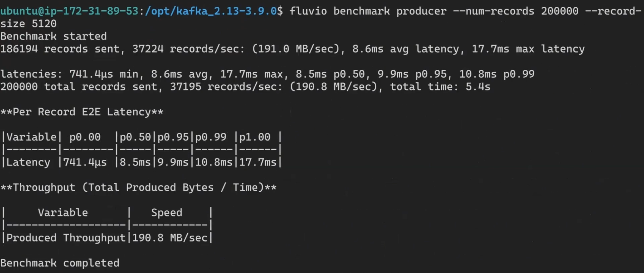Click the p0.00 column header
The image size is (644, 273).
pos(85,137)
